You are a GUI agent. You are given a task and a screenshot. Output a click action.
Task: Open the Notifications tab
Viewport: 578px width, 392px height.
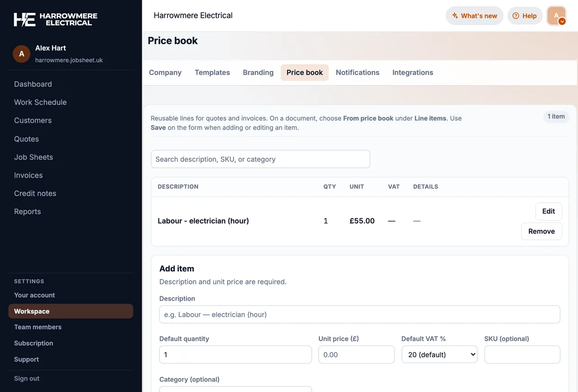(358, 73)
